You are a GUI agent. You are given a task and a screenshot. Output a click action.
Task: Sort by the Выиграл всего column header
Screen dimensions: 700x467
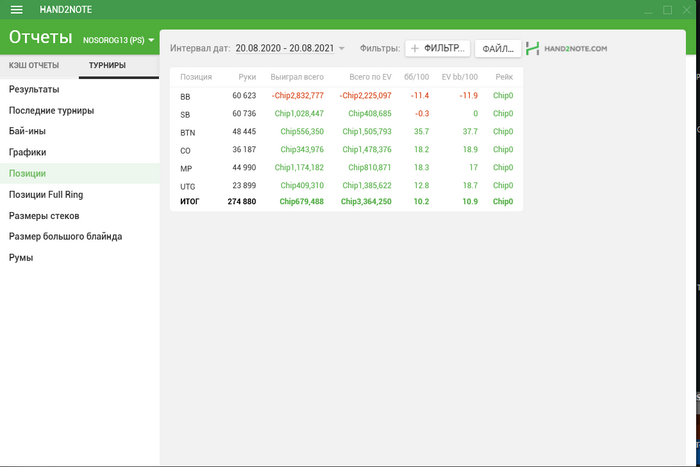297,77
